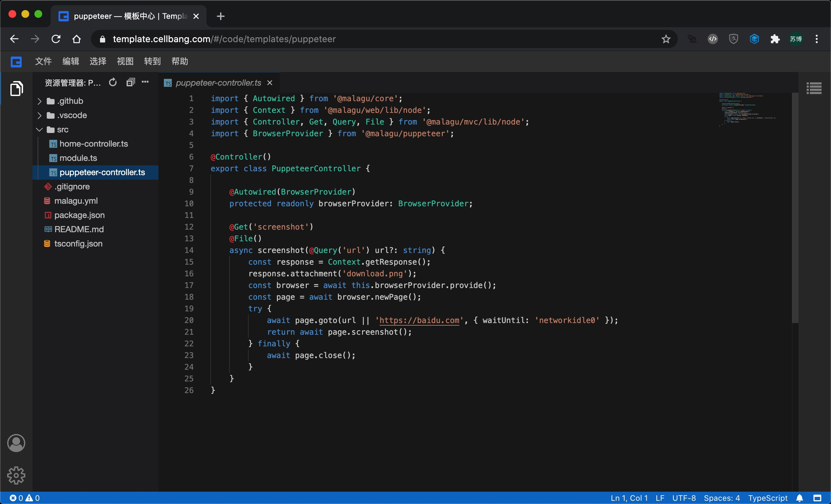Change UTF-8 encoding in status bar

[684, 498]
